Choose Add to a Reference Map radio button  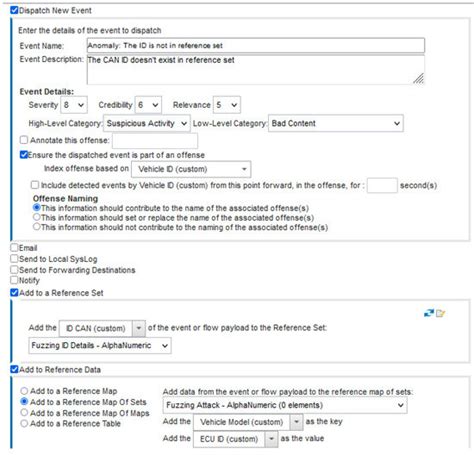(x=24, y=391)
